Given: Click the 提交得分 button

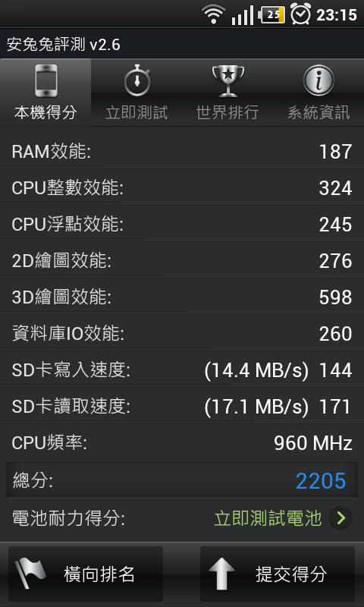Looking at the screenshot, I should [x=278, y=574].
